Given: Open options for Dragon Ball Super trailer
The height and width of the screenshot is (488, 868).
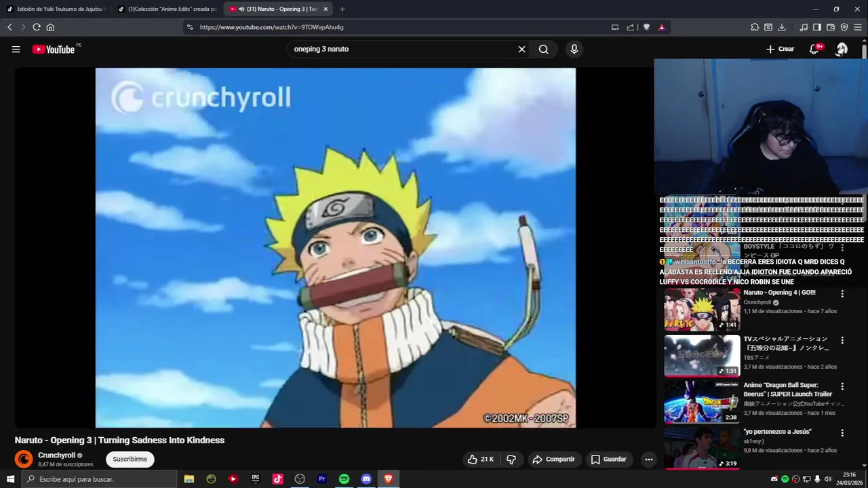Looking at the screenshot, I should (x=842, y=386).
